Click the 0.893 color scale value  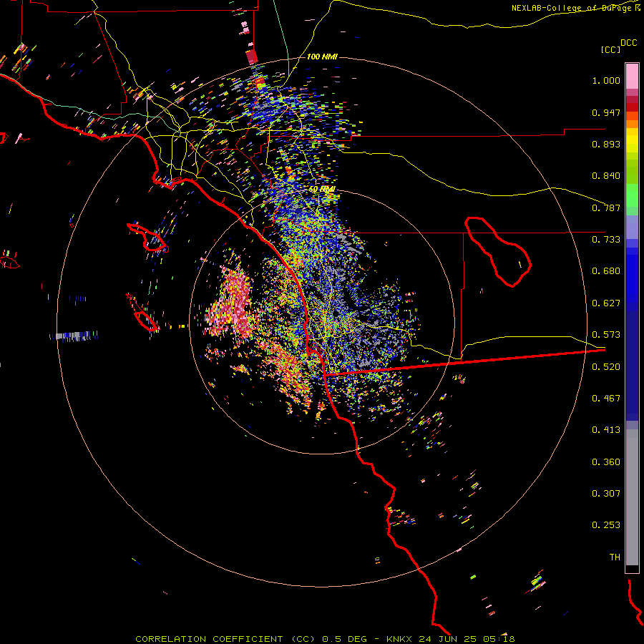606,144
